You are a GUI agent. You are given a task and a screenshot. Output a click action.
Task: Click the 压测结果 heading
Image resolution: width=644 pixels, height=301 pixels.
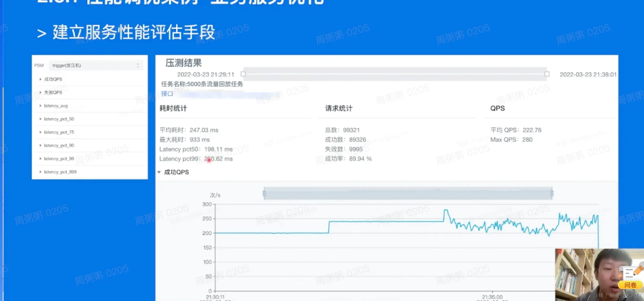[184, 63]
